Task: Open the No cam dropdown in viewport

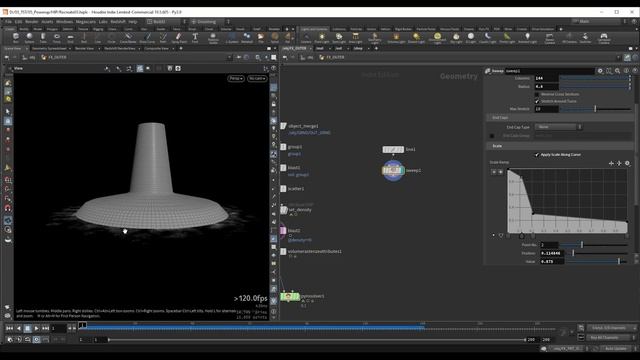Action: point(257,78)
